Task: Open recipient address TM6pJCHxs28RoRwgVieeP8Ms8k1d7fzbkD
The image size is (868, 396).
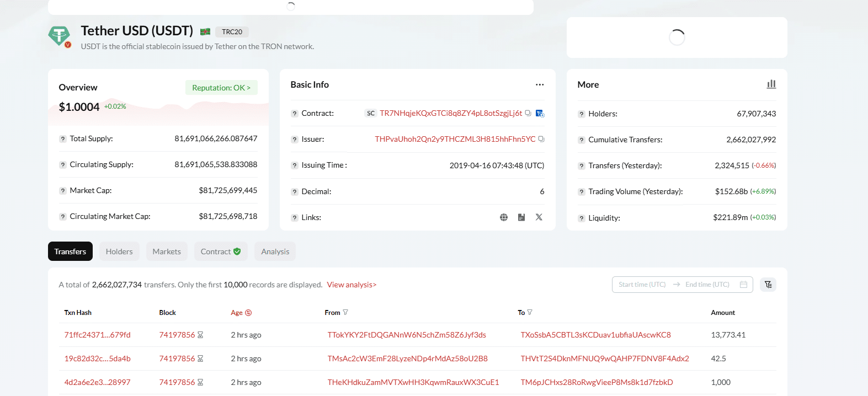Action: [597, 382]
